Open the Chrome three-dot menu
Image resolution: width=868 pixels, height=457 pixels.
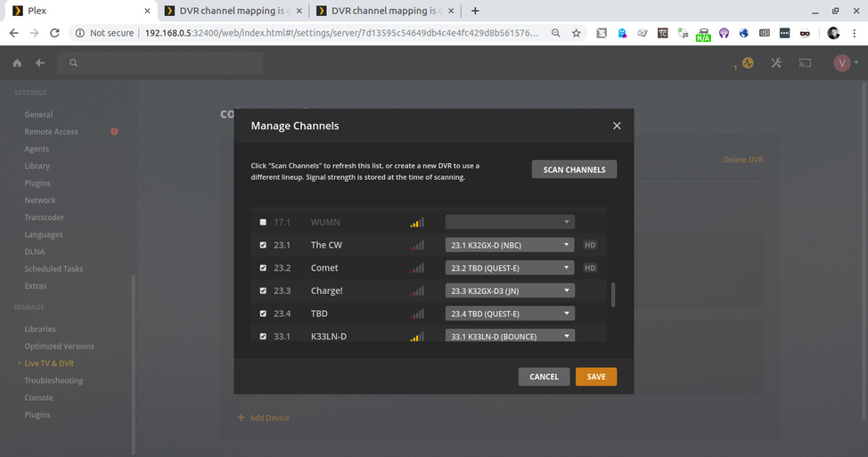click(854, 33)
